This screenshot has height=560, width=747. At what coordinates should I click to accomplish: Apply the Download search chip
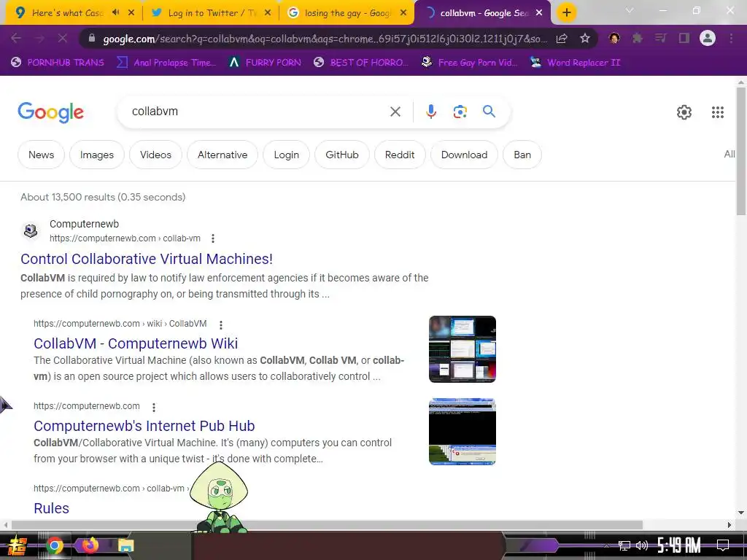[x=464, y=155]
